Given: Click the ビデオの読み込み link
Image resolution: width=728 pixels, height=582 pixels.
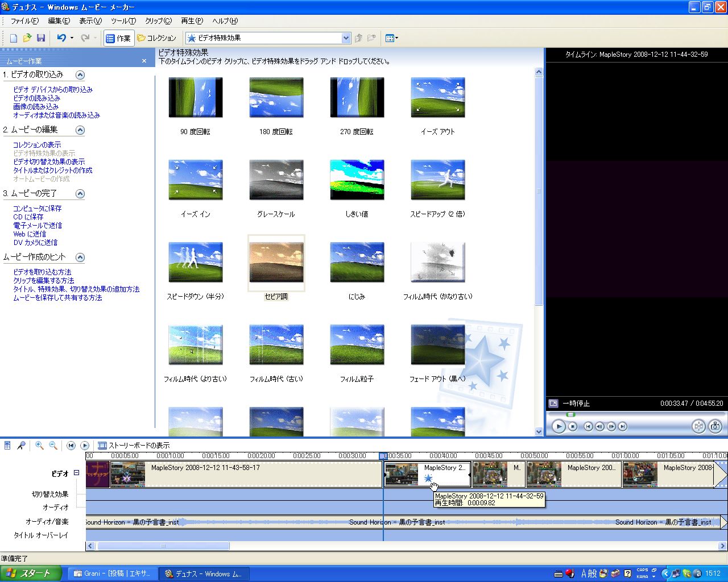Looking at the screenshot, I should pyautogui.click(x=36, y=98).
